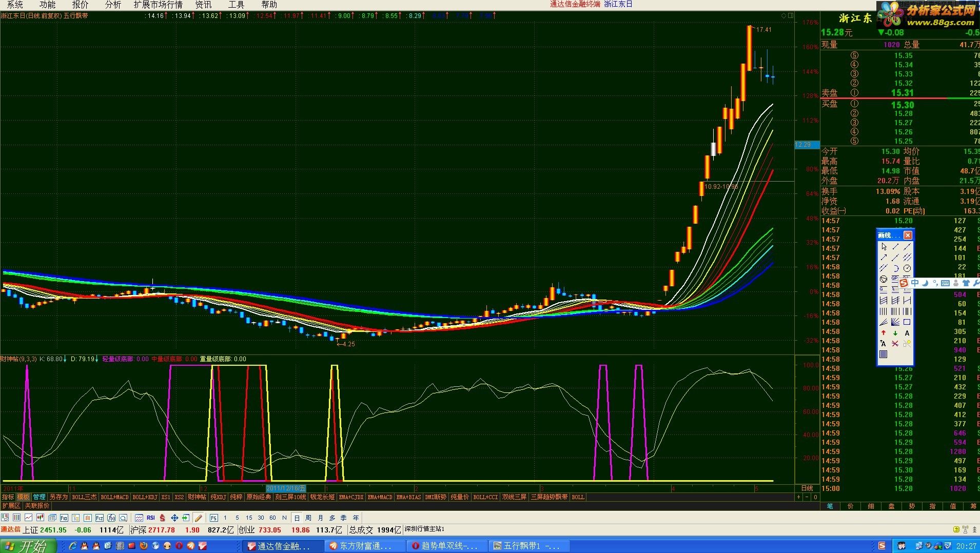Open the 分析 menu
This screenshot has width=980, height=553.
113,5
